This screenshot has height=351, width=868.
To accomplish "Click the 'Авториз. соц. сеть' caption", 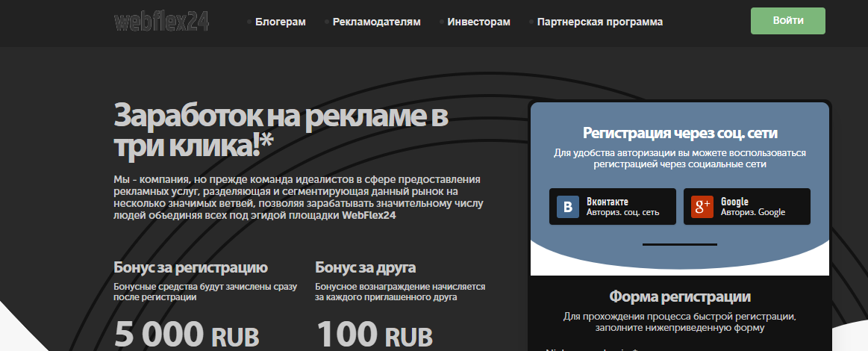I will [622, 212].
